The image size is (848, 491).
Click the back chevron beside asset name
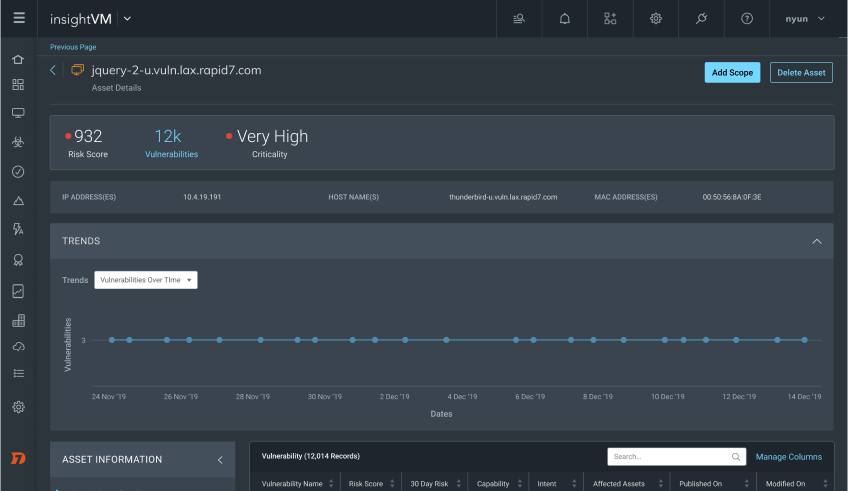[53, 70]
